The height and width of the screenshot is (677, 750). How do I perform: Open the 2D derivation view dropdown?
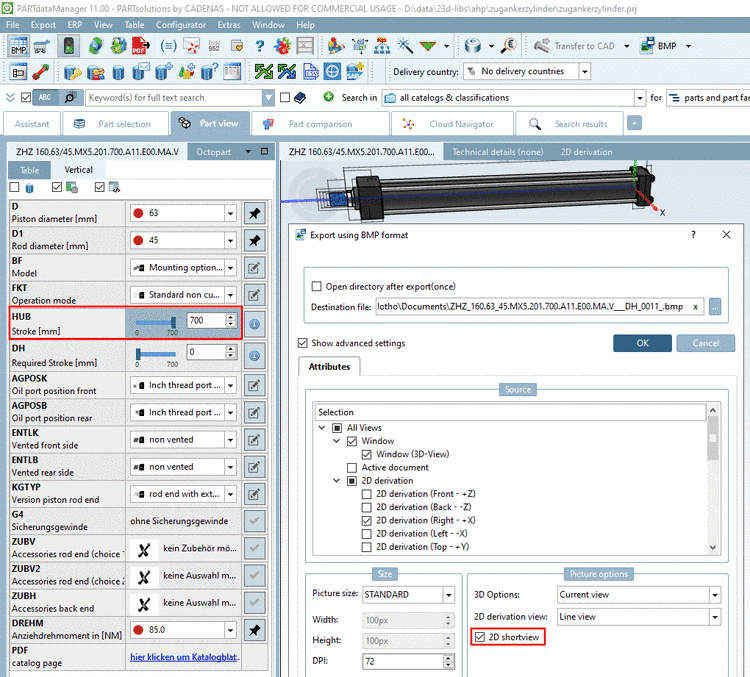click(x=715, y=617)
